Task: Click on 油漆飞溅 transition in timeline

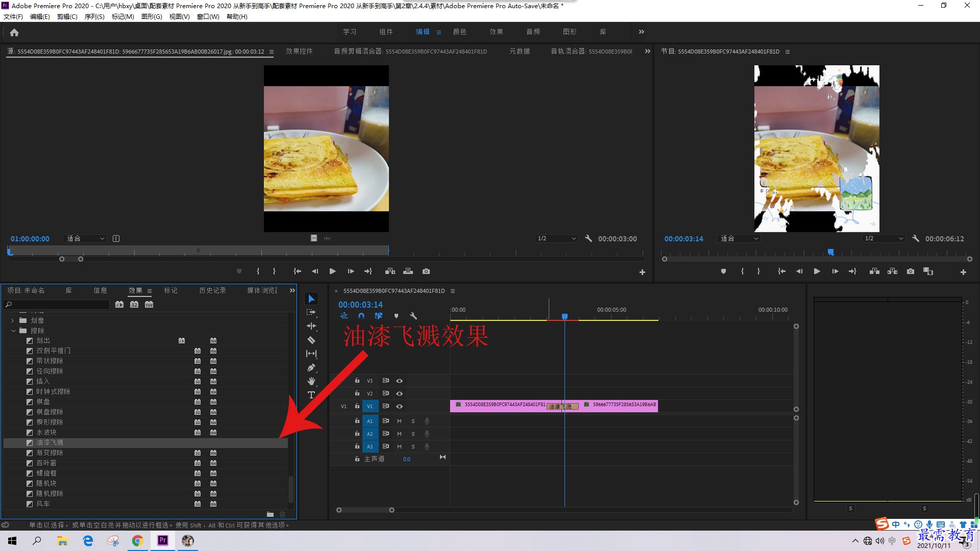Action: [561, 406]
